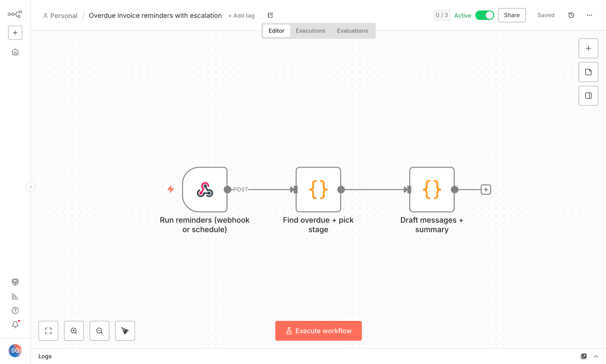Click the zoom in button

click(x=74, y=331)
